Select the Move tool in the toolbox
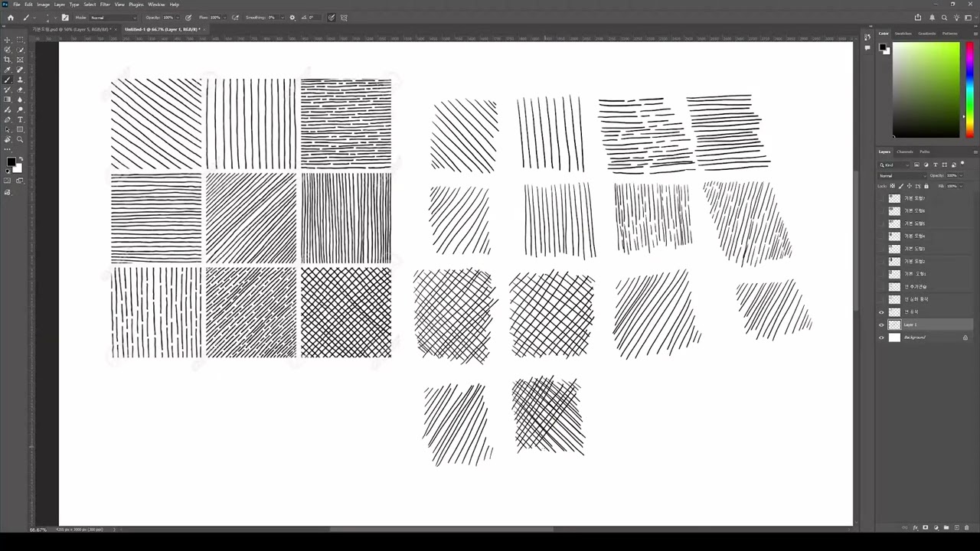 pos(8,40)
